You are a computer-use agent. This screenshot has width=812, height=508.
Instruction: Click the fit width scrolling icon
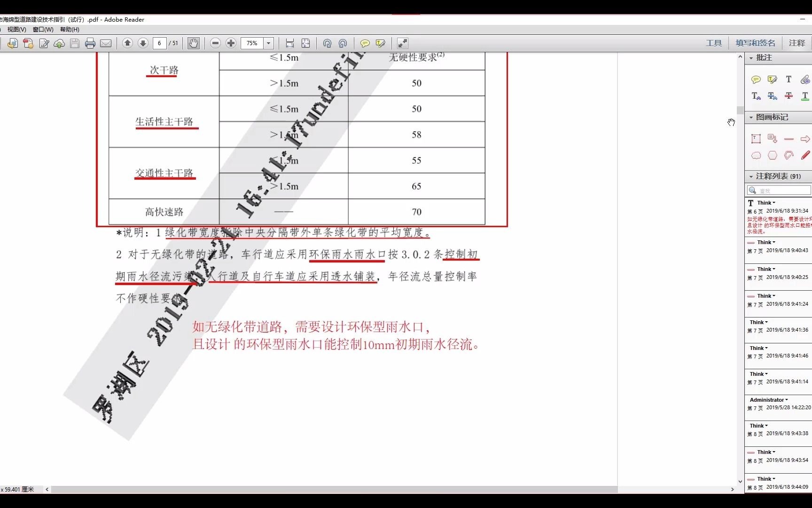pyautogui.click(x=290, y=43)
